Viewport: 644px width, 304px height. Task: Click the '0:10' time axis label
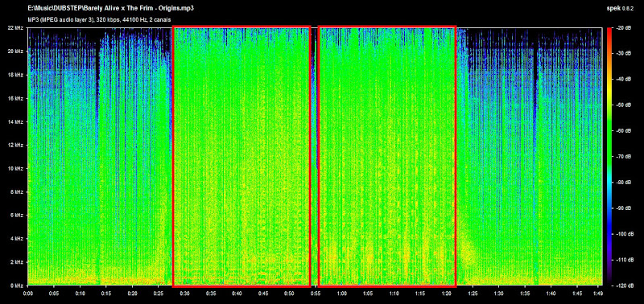[80, 294]
